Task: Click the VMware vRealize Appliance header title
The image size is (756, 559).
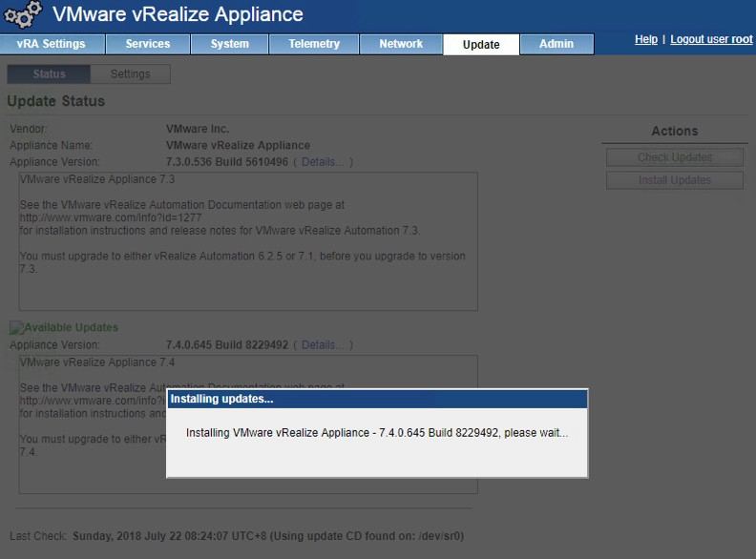Action: (x=178, y=14)
